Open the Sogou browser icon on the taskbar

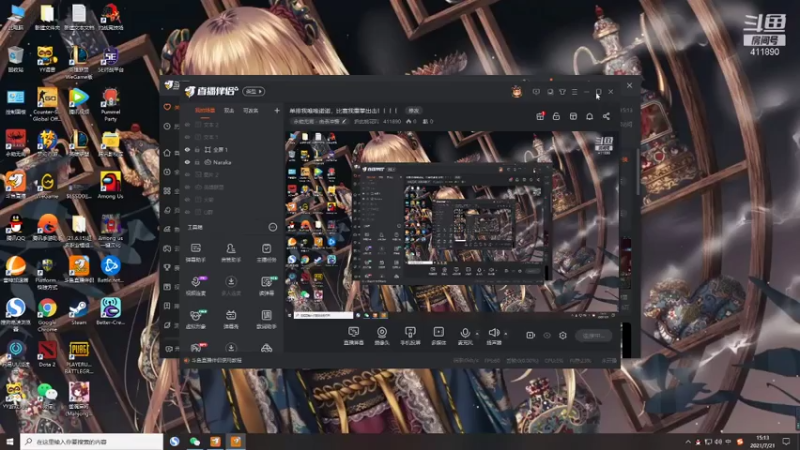(174, 441)
